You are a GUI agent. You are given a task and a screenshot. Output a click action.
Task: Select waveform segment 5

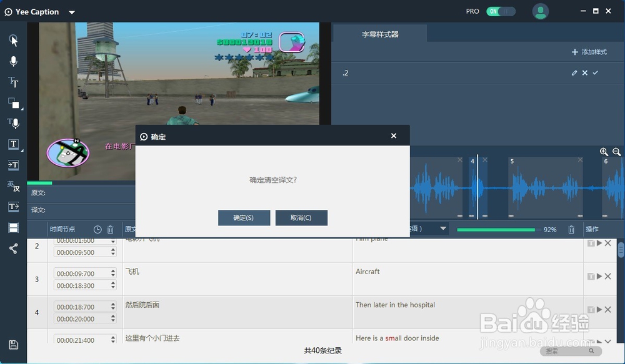click(x=546, y=188)
